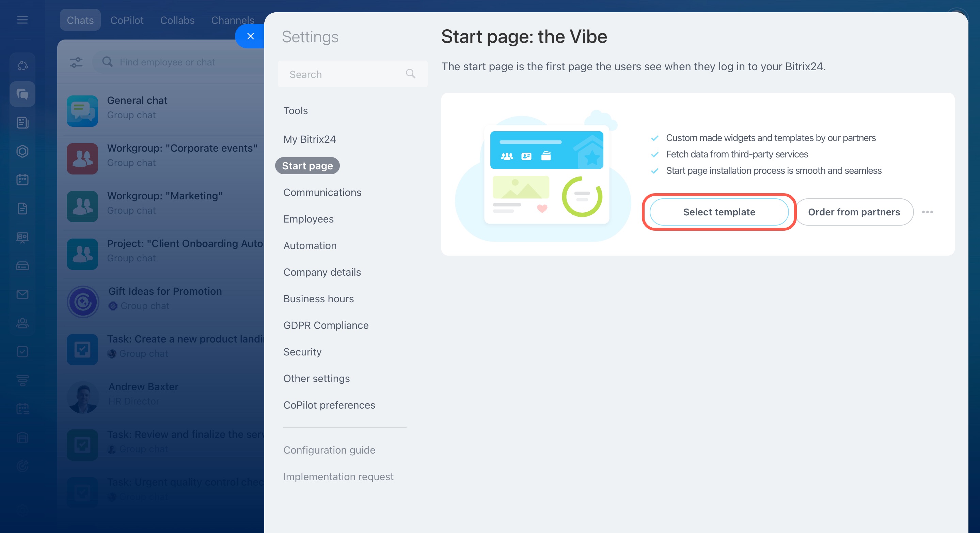This screenshot has height=533, width=980.
Task: Open the Collabs circular nodes sidebar icon
Action: (22, 65)
